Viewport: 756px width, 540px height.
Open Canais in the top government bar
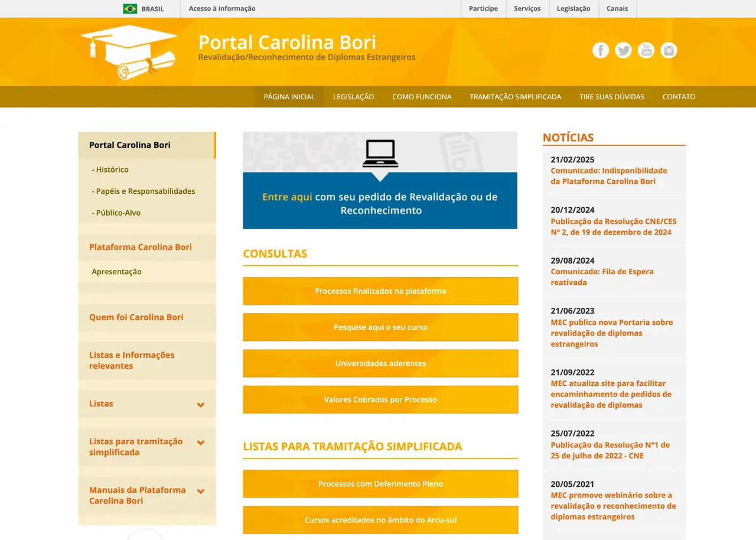[x=617, y=9]
